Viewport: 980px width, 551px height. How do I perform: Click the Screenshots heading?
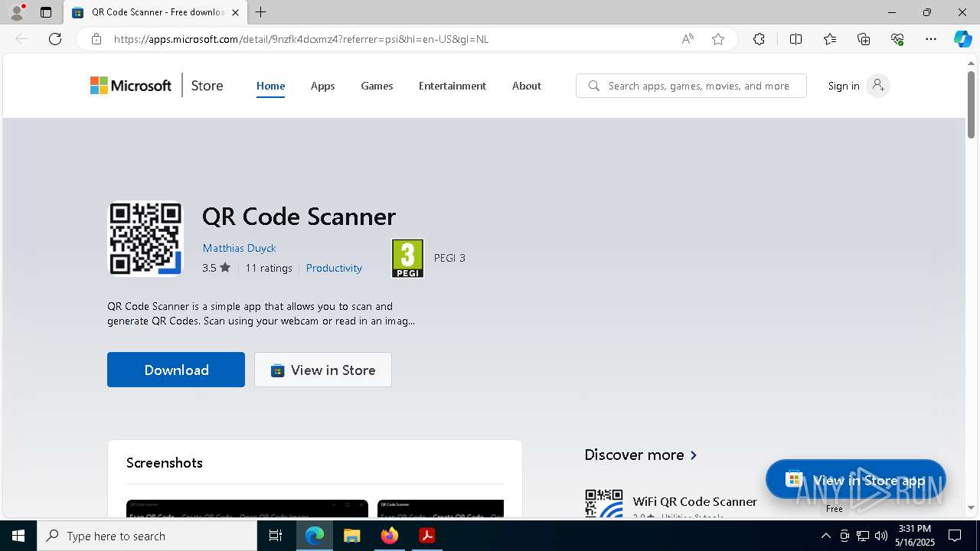click(x=165, y=462)
